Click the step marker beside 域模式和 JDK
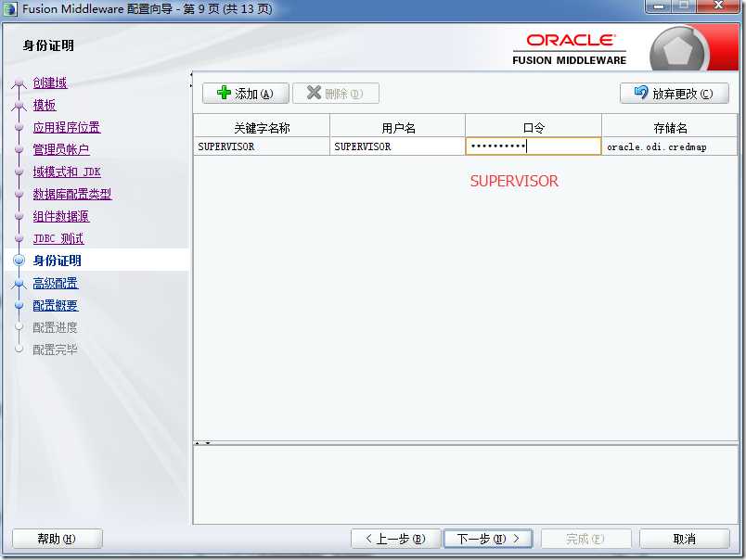This screenshot has height=560, width=746. 19,172
